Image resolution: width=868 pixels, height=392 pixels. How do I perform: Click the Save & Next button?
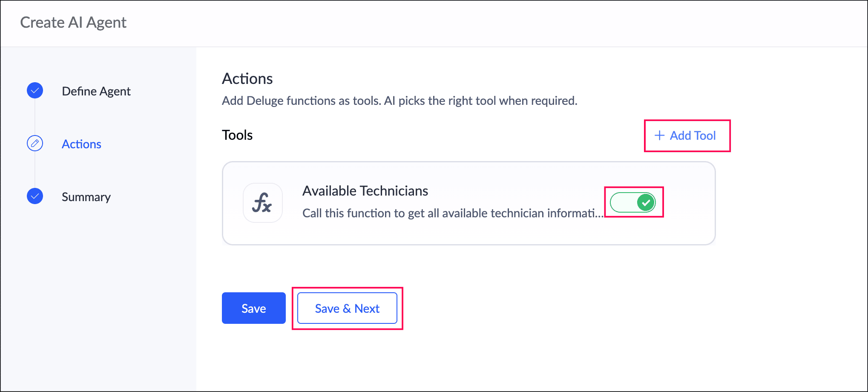tap(347, 308)
